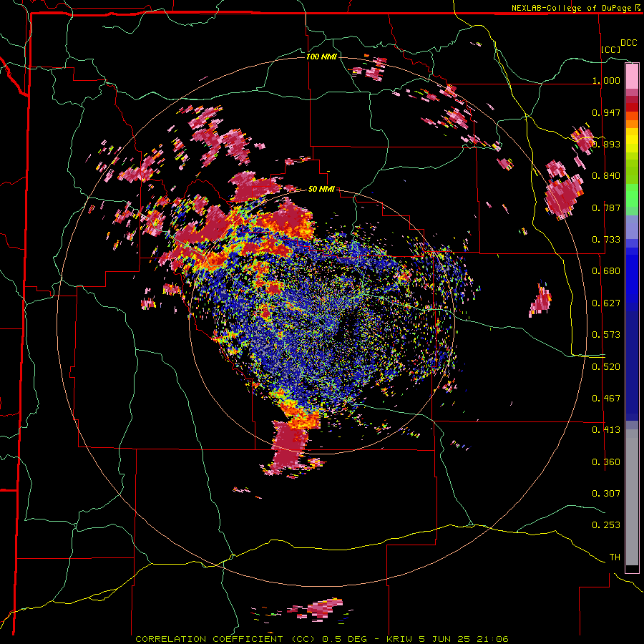
Task: Click the DCC label above the color scale
Action: point(628,43)
